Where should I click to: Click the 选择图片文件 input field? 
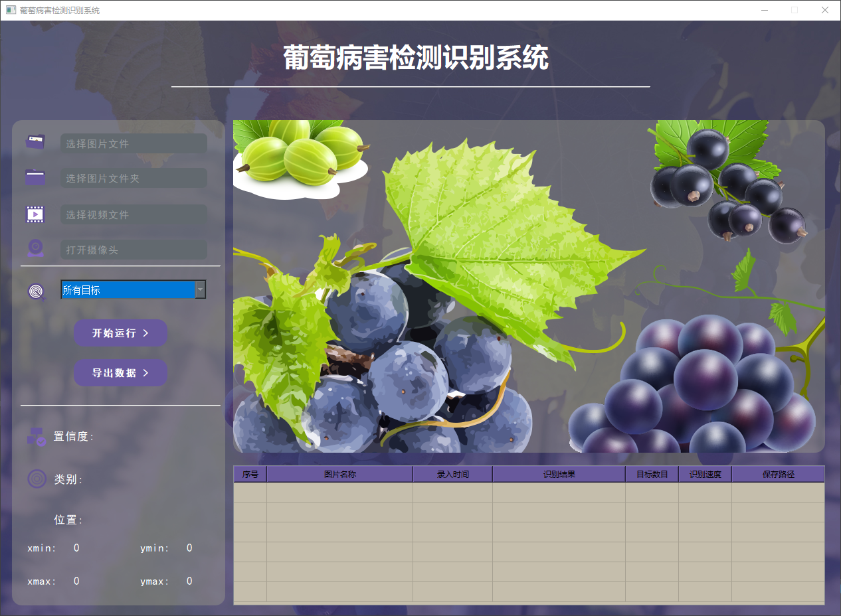[134, 143]
